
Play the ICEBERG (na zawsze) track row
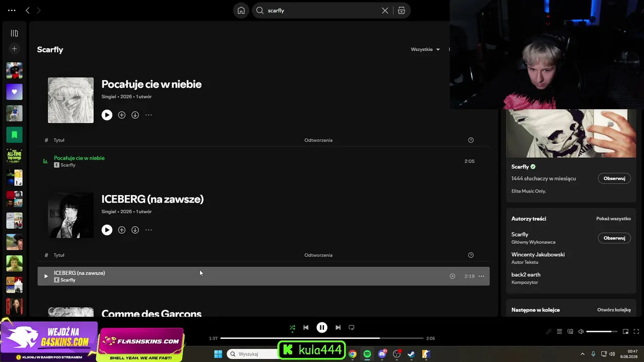46,276
